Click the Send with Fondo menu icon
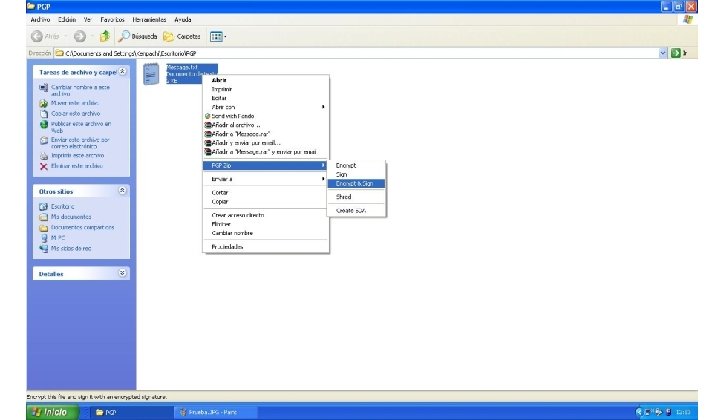Image resolution: width=720 pixels, height=420 pixels. click(207, 116)
